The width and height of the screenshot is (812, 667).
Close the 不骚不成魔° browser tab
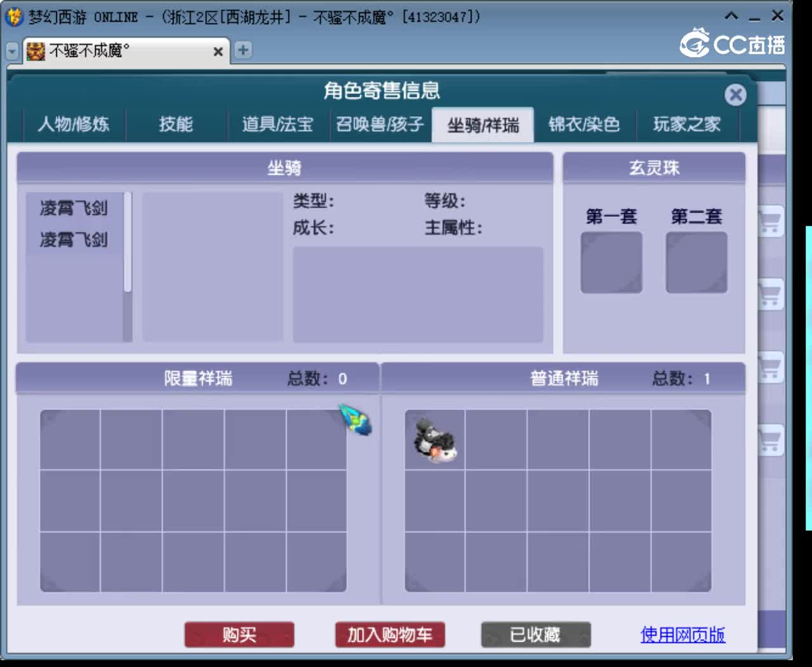point(218,51)
